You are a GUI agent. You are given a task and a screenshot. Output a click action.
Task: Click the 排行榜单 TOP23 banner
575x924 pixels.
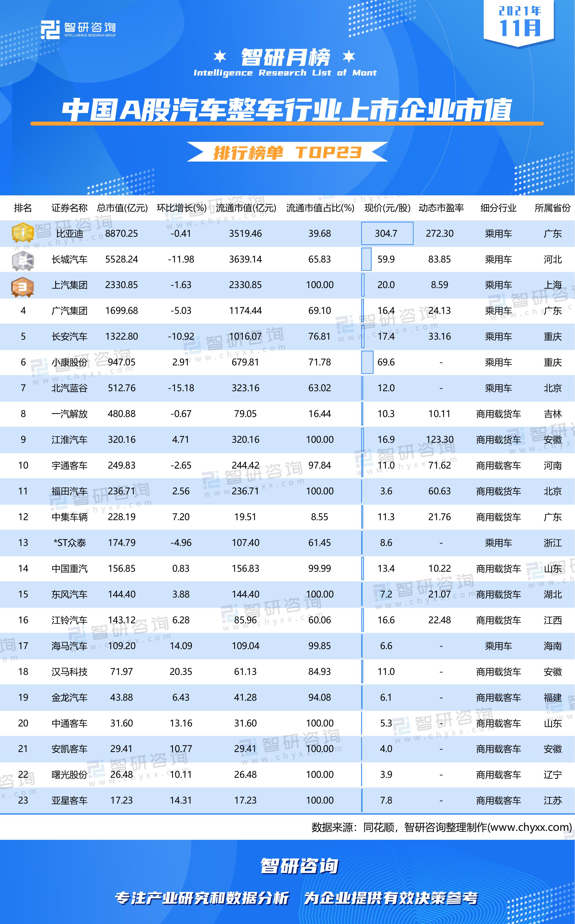click(x=287, y=152)
